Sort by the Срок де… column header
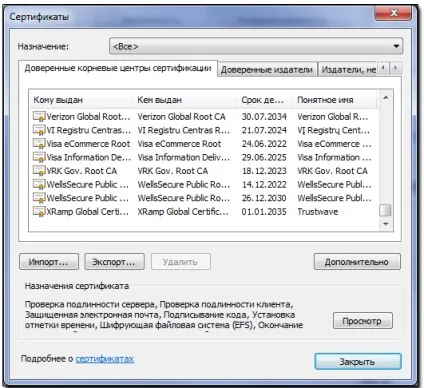Image resolution: width=424 pixels, height=388 pixels. coord(265,100)
